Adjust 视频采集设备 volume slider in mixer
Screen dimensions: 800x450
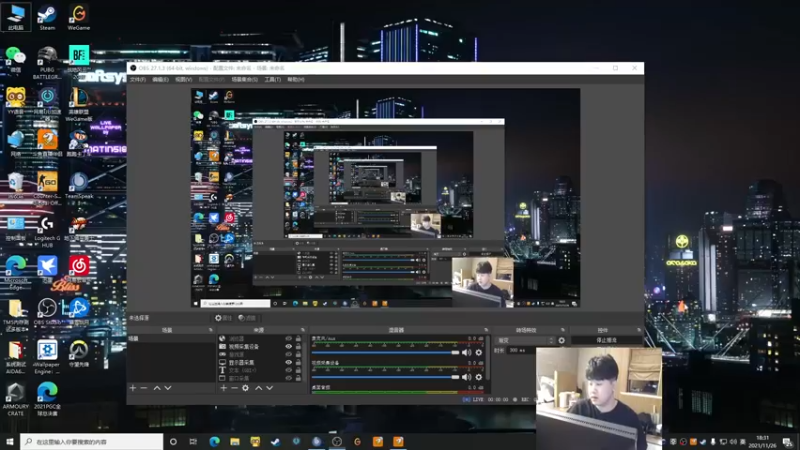tap(386, 377)
